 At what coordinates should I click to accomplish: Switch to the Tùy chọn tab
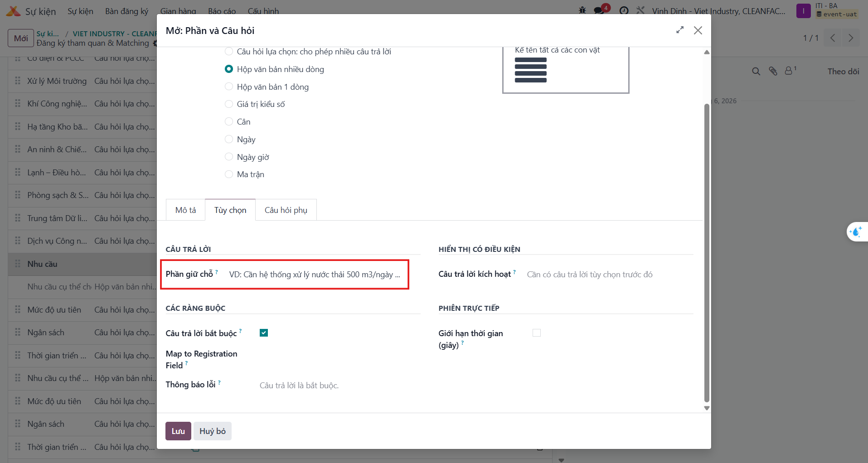tap(230, 210)
